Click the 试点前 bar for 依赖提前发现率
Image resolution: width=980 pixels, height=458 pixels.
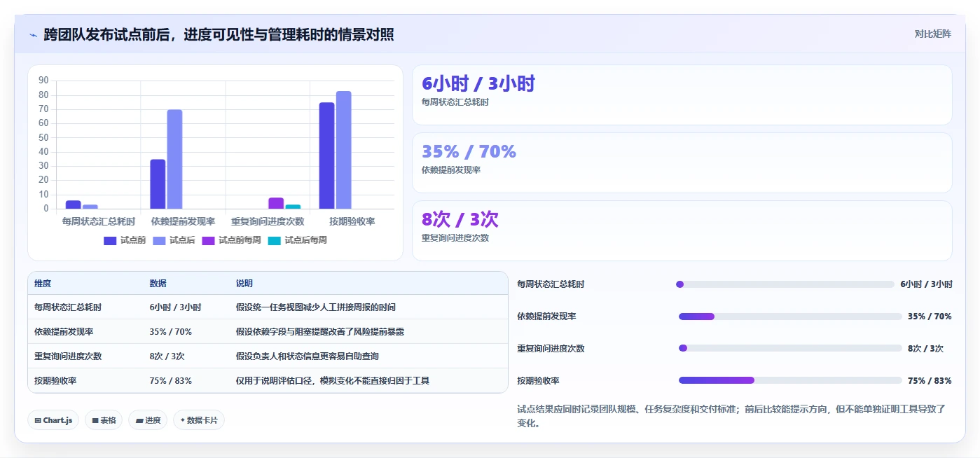pos(158,184)
